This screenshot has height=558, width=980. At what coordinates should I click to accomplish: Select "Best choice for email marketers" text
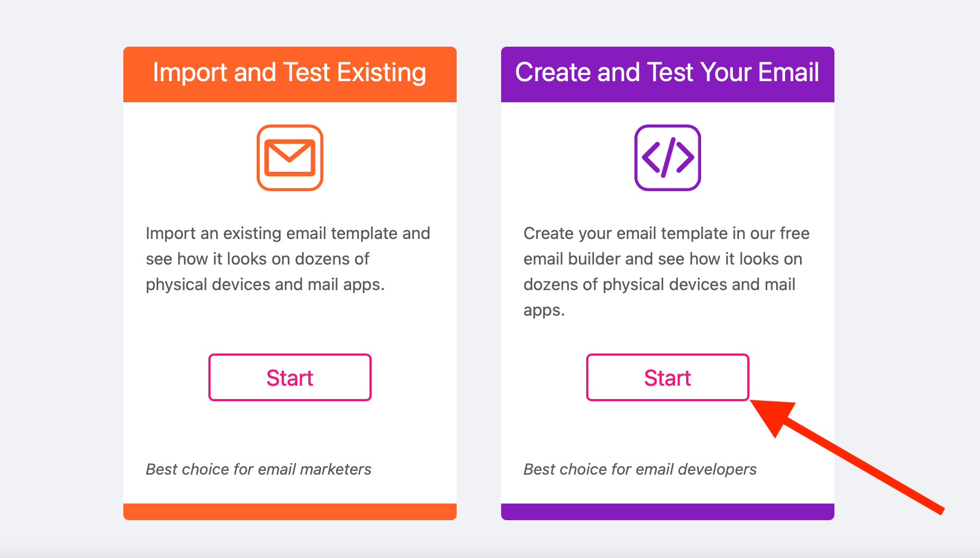coord(258,470)
